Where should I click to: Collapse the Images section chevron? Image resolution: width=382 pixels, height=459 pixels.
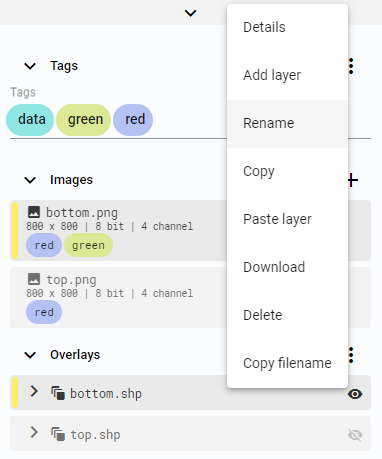coord(30,180)
